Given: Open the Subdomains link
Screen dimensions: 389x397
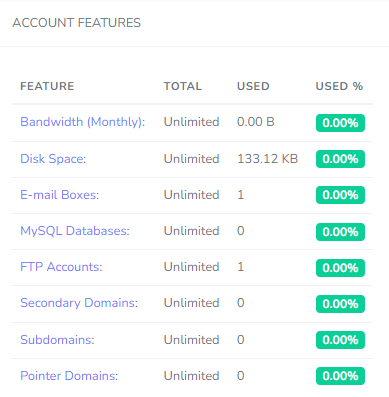Looking at the screenshot, I should 57,340.
